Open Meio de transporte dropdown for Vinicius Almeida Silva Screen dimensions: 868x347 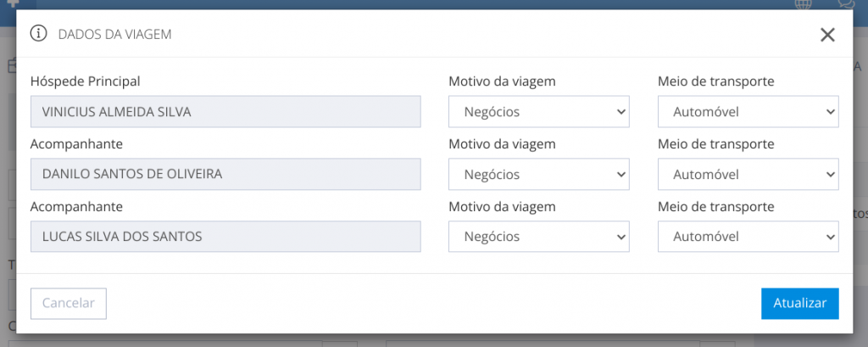pyautogui.click(x=748, y=112)
